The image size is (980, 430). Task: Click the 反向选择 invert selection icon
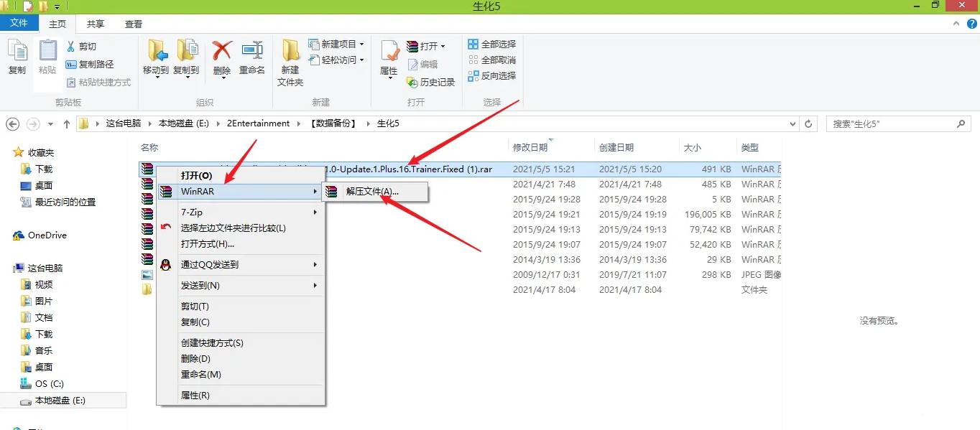click(x=473, y=75)
